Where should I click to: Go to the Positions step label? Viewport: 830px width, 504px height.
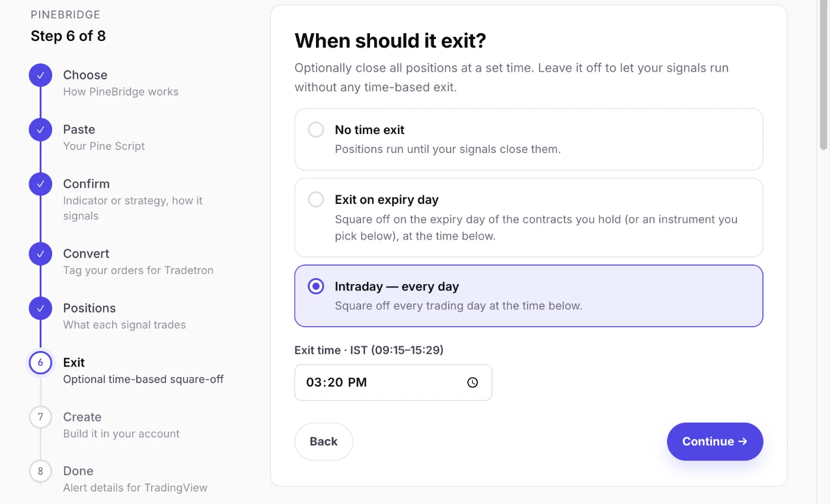click(x=90, y=308)
